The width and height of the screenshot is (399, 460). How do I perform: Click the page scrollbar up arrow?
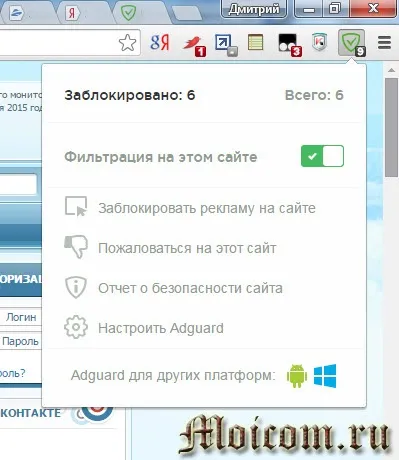coord(391,70)
